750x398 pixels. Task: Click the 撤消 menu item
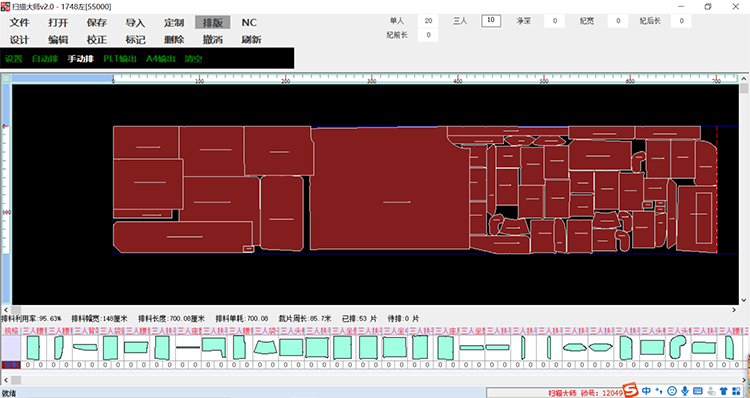click(212, 40)
